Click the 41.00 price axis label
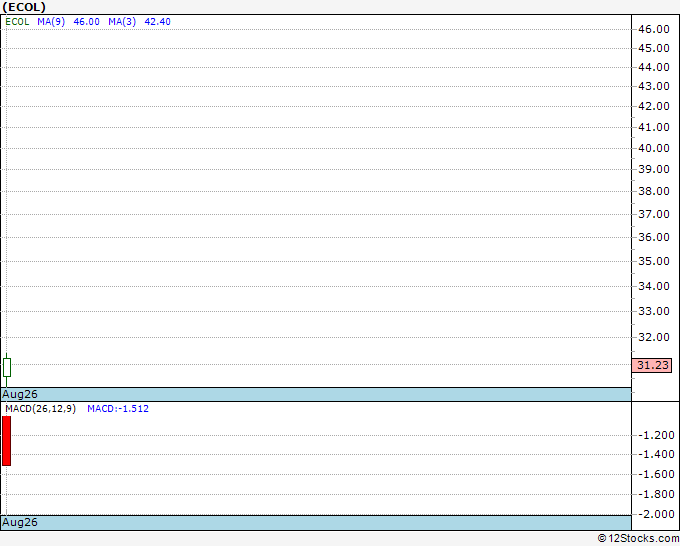The image size is (680, 546). coord(654,127)
